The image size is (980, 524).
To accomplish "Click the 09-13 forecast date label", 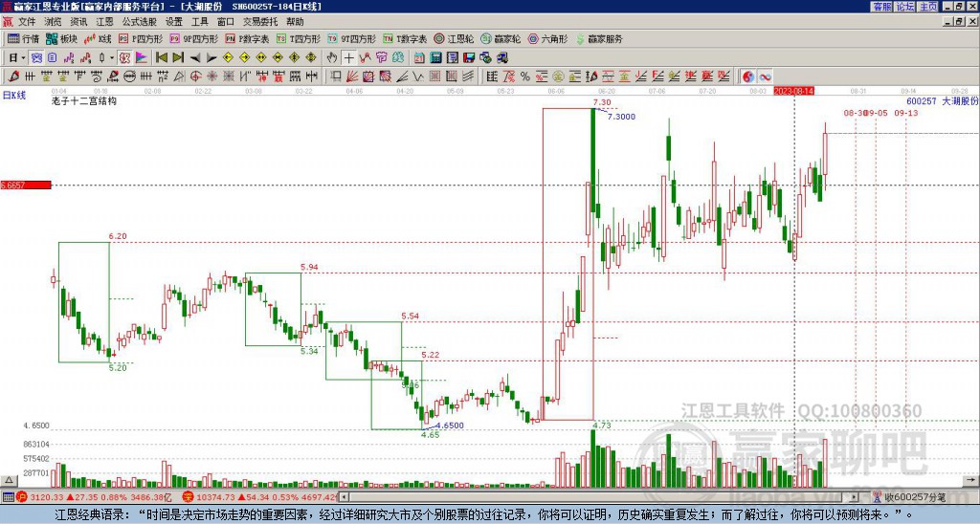I will click(906, 113).
